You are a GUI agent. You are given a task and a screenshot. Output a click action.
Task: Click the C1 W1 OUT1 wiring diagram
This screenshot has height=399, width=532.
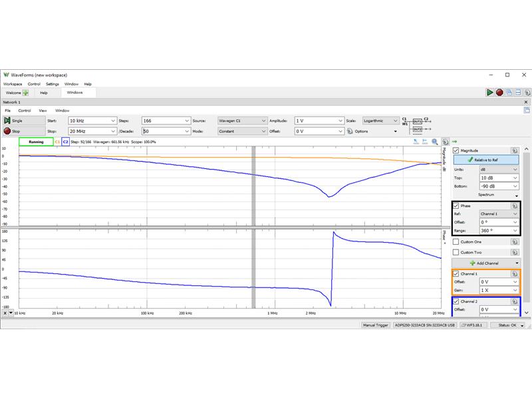(x=417, y=125)
